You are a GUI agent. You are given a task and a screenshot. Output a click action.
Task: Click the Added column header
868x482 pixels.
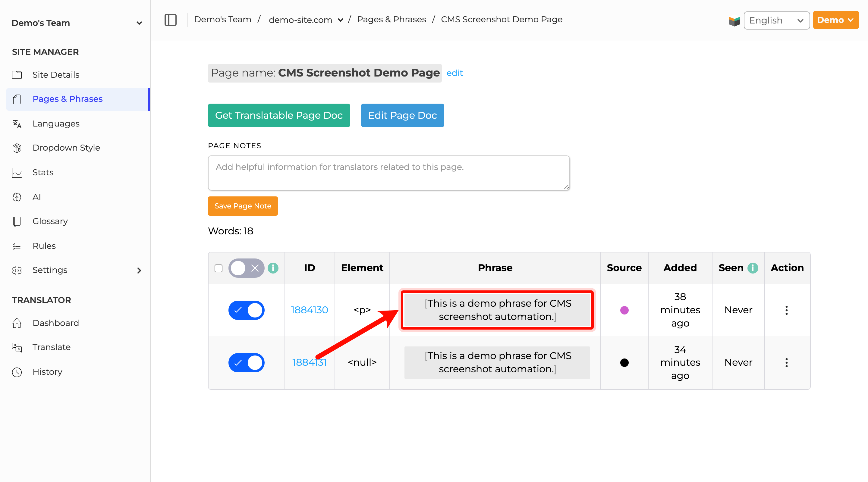680,268
